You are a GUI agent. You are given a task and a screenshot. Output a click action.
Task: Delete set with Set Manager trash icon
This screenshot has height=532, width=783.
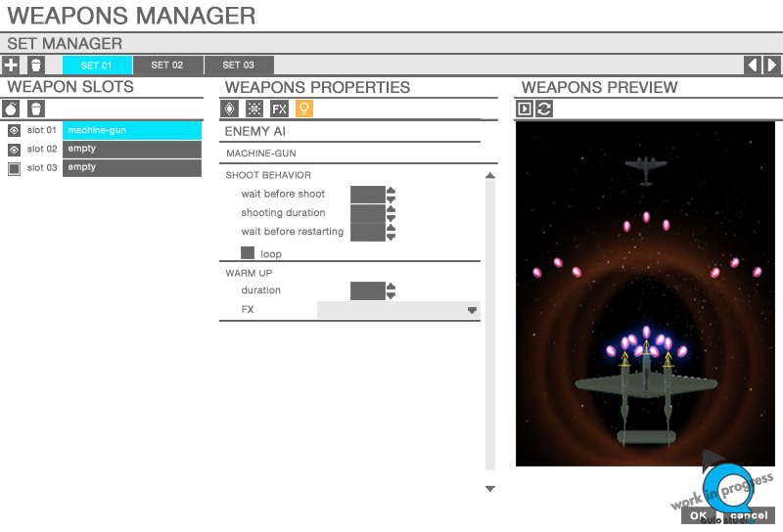tap(36, 65)
